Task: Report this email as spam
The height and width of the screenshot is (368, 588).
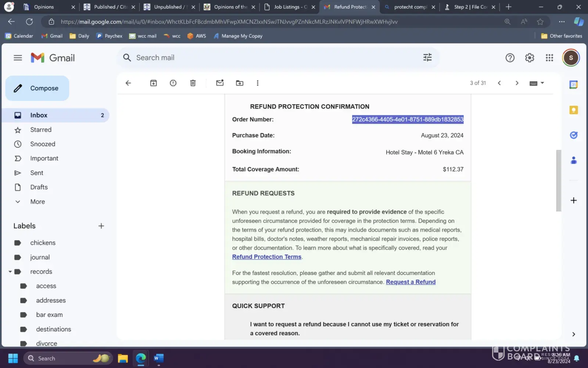Action: [x=173, y=83]
